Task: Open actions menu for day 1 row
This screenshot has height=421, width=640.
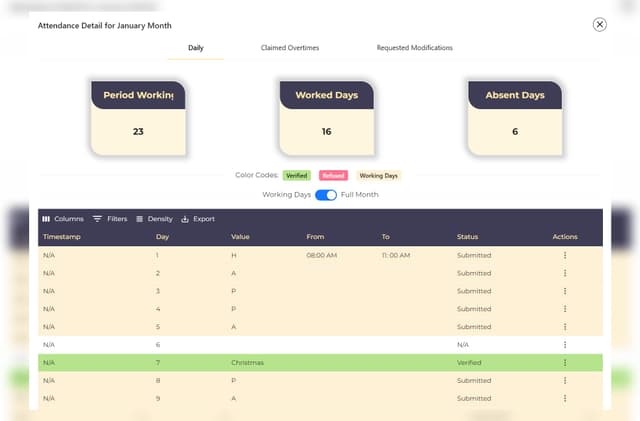Action: [x=565, y=255]
